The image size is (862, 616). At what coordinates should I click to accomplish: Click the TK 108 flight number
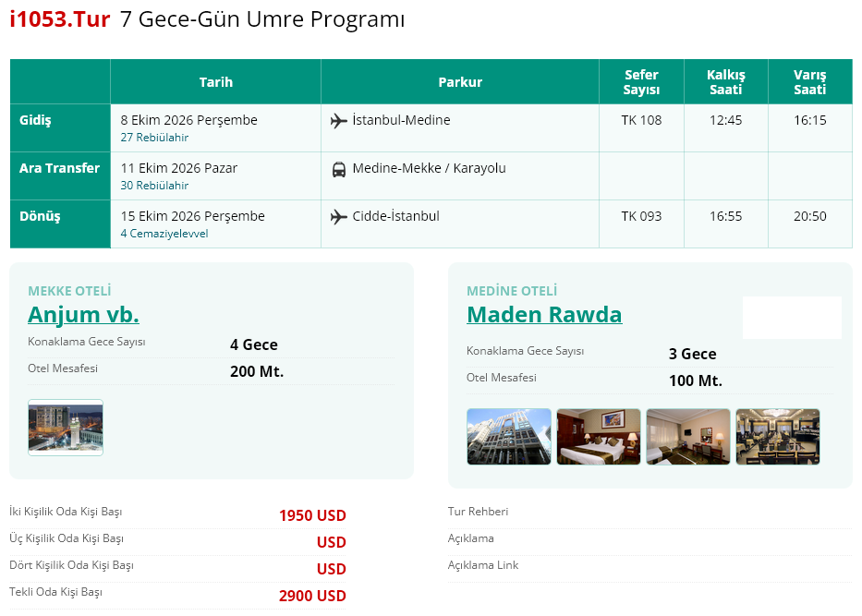coord(641,120)
